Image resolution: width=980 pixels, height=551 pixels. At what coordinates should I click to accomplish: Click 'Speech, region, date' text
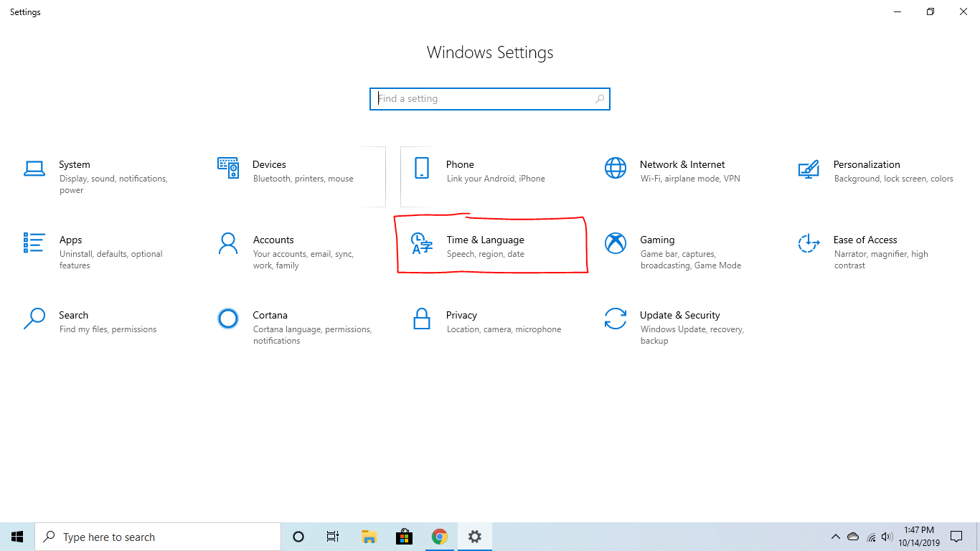click(486, 254)
